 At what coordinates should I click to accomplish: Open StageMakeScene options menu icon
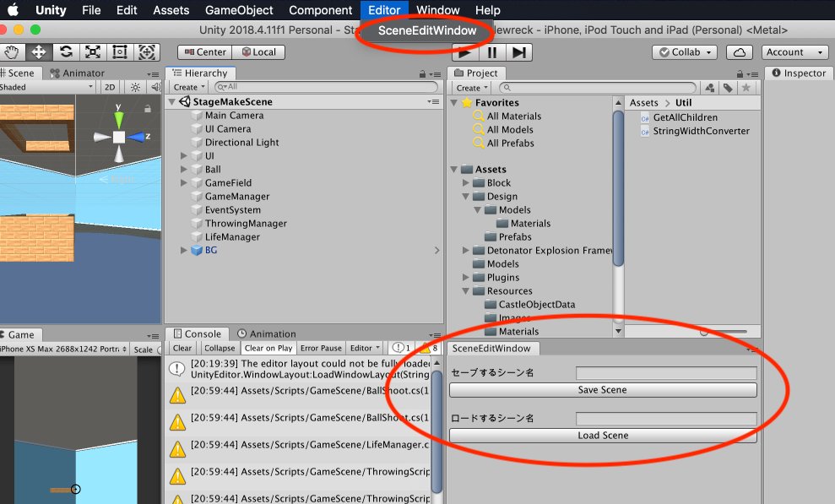click(433, 101)
